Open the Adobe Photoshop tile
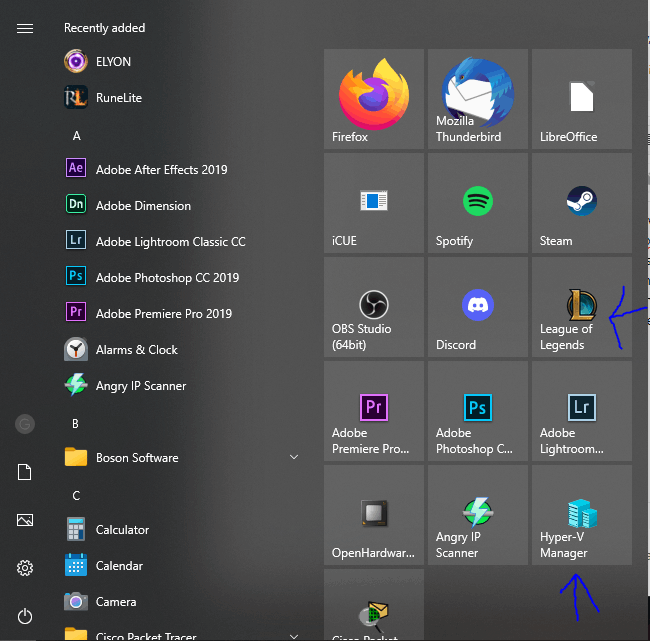 coord(478,411)
